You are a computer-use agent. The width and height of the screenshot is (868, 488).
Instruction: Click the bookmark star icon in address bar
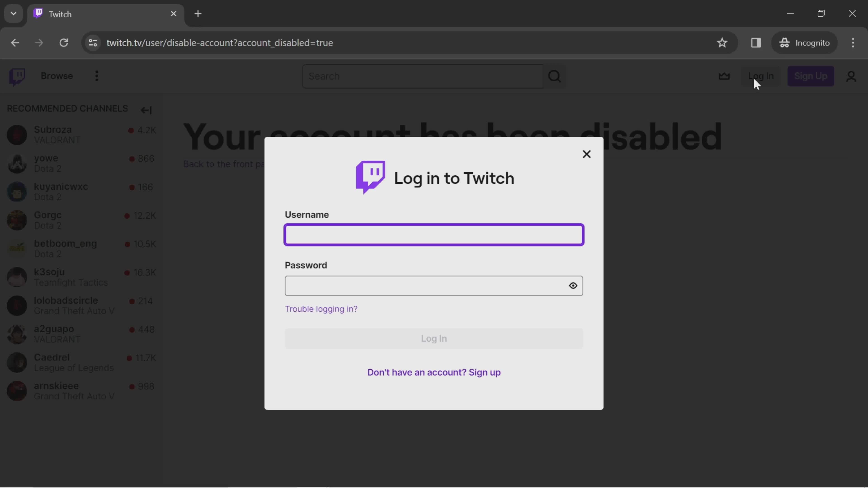tap(722, 42)
